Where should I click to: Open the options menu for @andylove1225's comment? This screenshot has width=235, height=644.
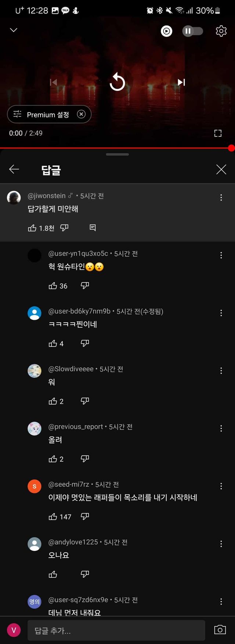(221, 544)
